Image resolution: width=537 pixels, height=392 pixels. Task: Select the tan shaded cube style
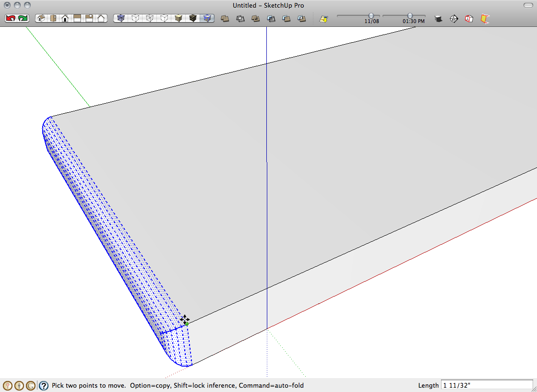pos(179,18)
